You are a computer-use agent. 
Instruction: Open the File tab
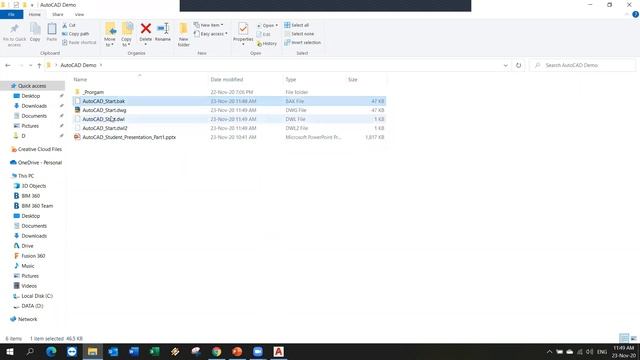point(11,15)
